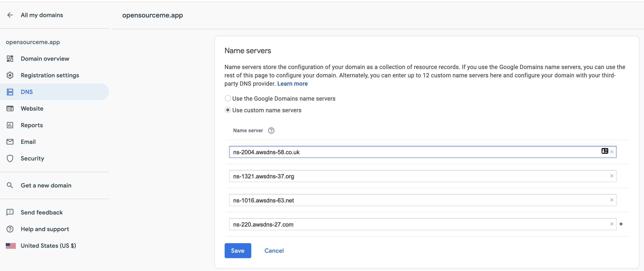This screenshot has height=271, width=644.
Task: Click the Security shield icon
Action: pos(10,158)
